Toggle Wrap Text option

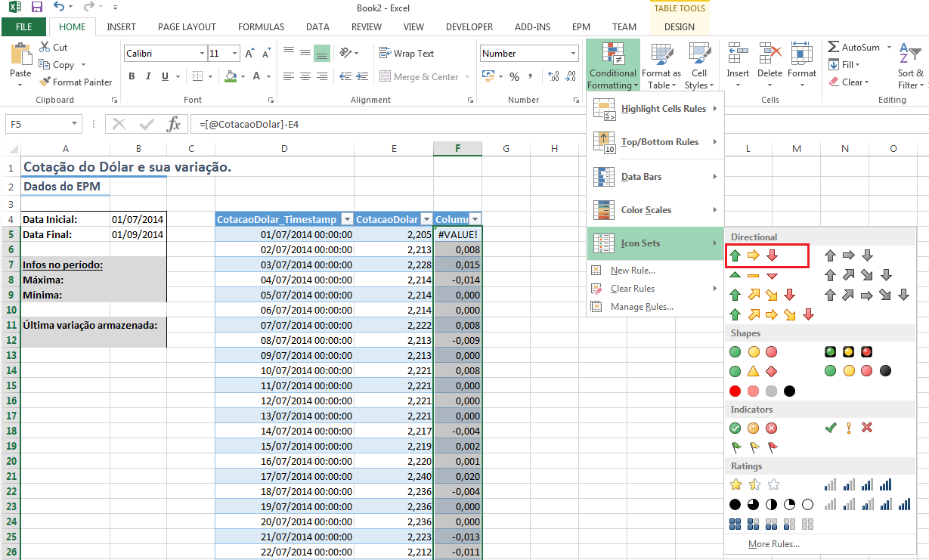(407, 54)
